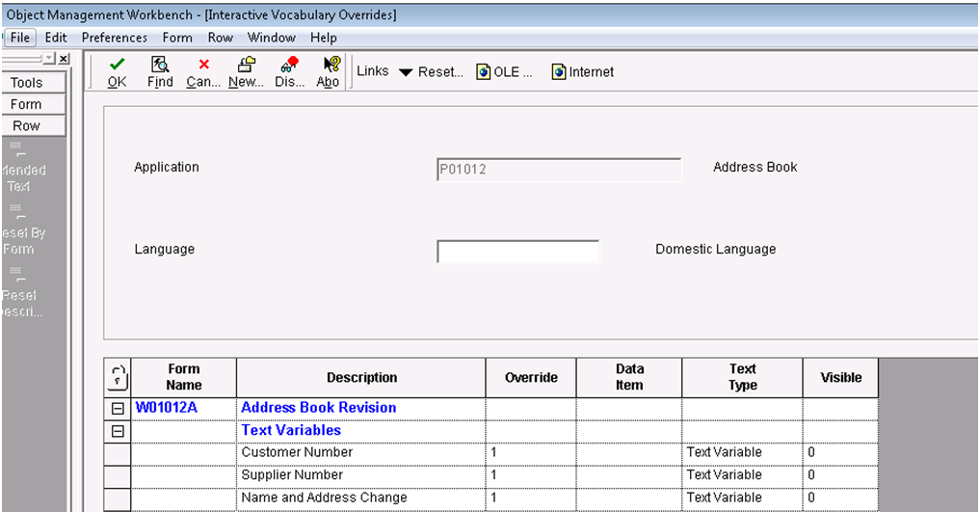Image resolution: width=980 pixels, height=512 pixels.
Task: Click the grid lock icon in header corner
Action: [118, 377]
